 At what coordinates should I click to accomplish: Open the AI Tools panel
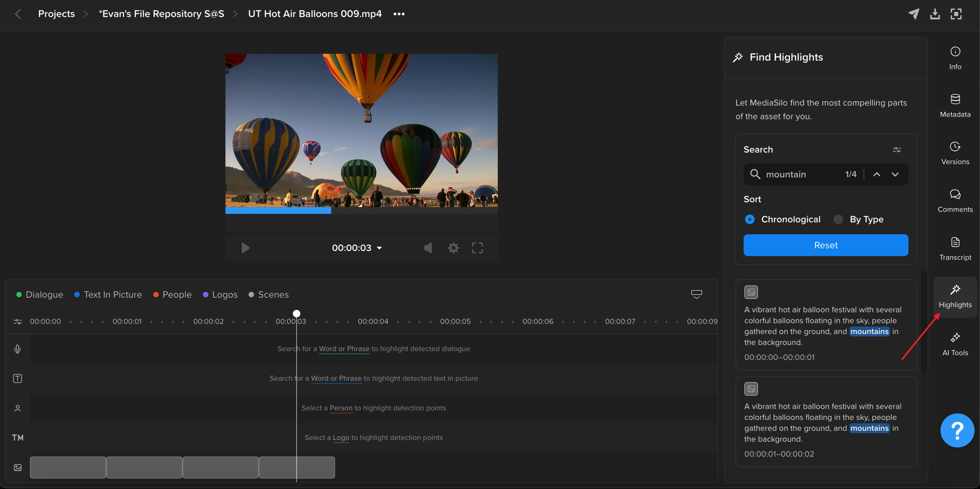pyautogui.click(x=955, y=344)
